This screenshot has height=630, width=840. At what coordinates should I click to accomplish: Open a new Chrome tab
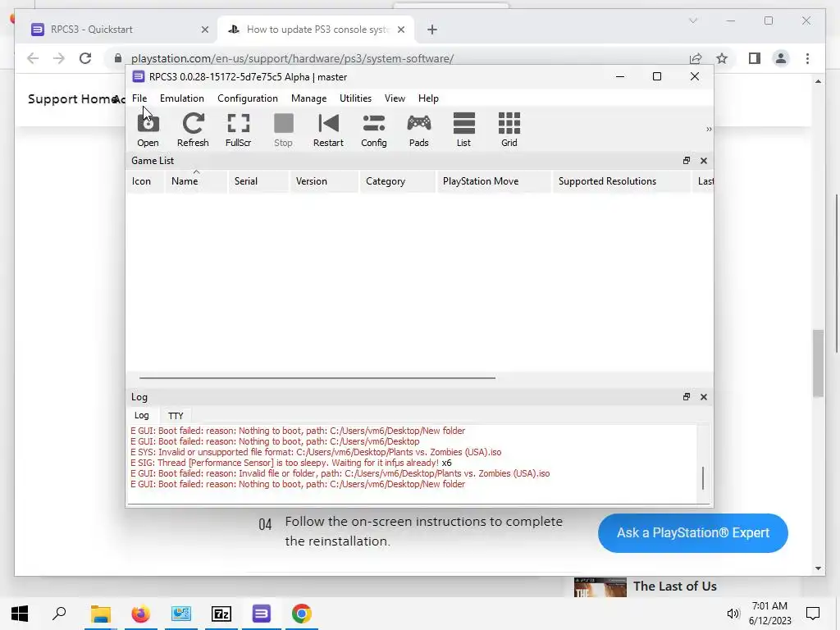[x=432, y=30]
